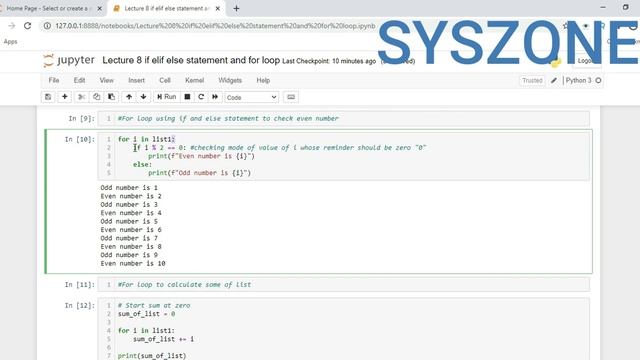Click the In [10] prompt label
Screen dimensions: 640x360
[x=80, y=140]
